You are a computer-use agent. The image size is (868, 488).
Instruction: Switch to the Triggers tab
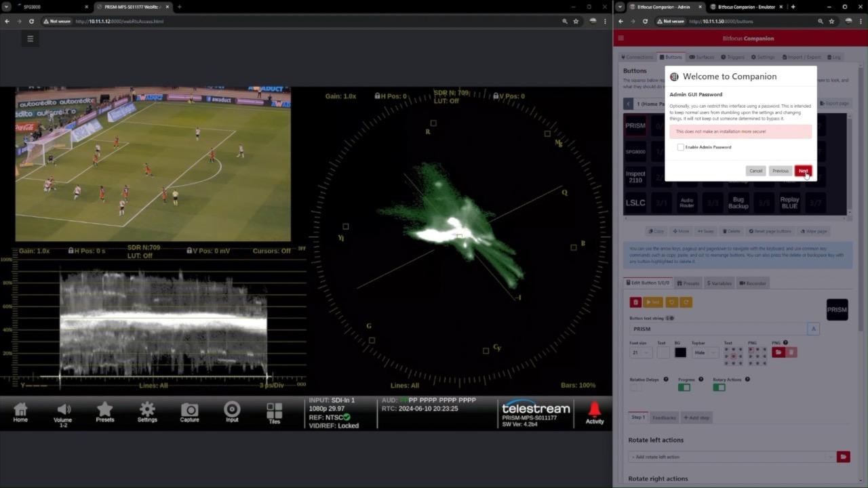(732, 57)
